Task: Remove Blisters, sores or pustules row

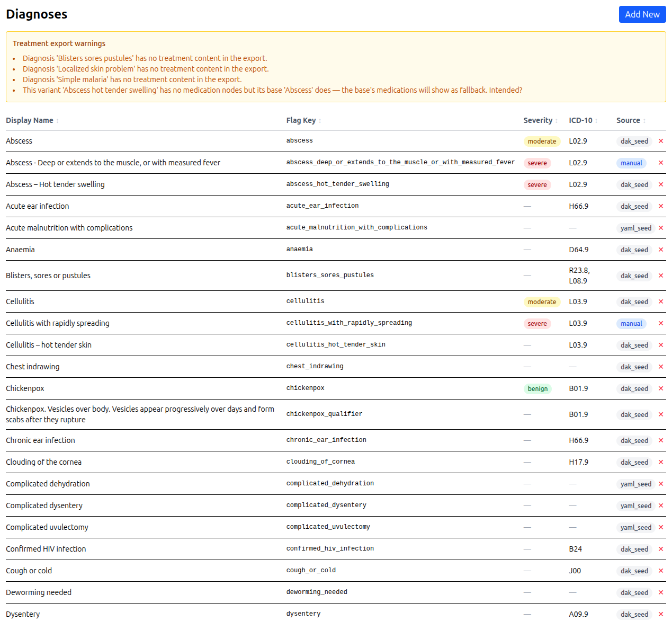Action: (661, 276)
